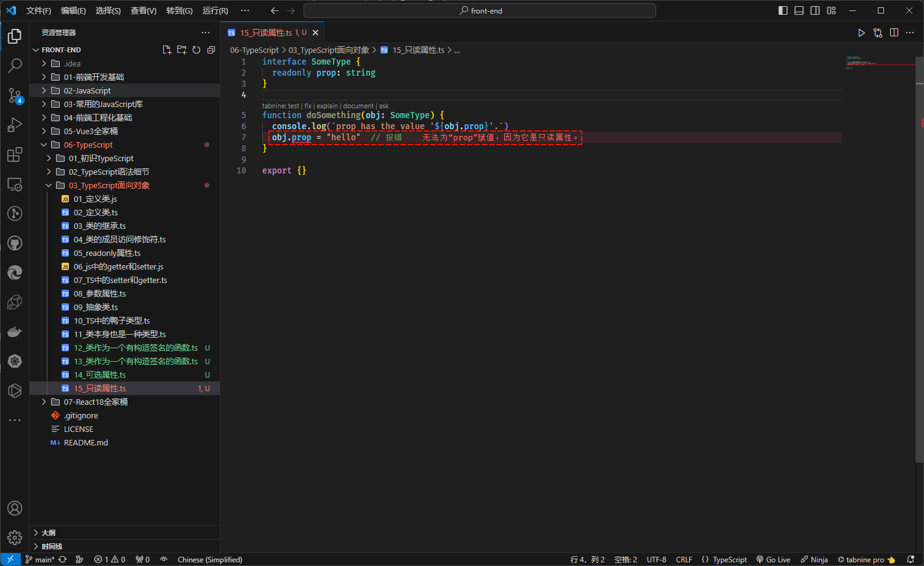Open Source Control view with badge
The height and width of the screenshot is (566, 924).
pos(15,95)
